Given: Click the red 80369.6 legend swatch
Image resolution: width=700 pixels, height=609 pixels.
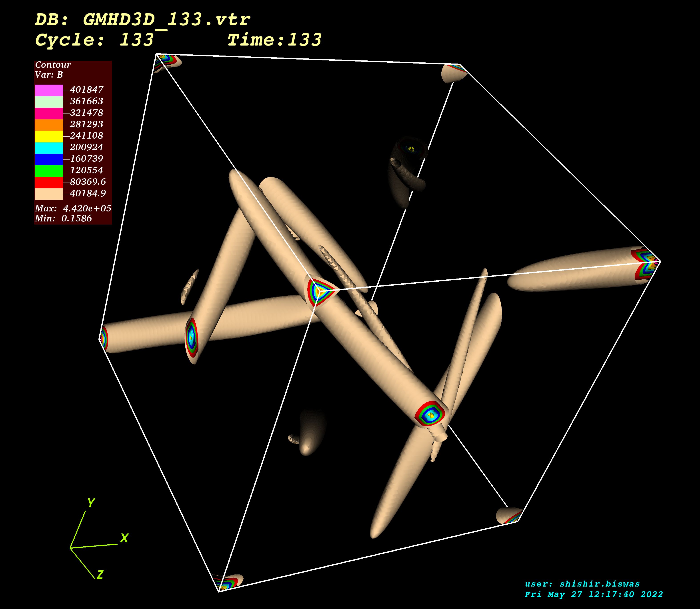Looking at the screenshot, I should [49, 183].
